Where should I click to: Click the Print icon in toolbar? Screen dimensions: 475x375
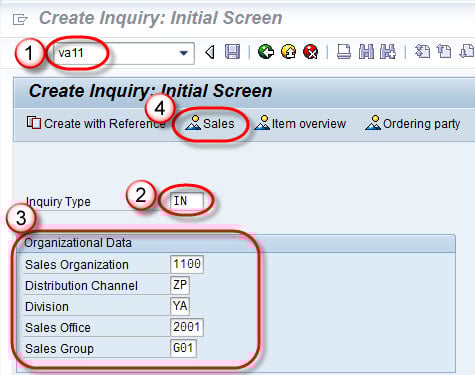(343, 52)
